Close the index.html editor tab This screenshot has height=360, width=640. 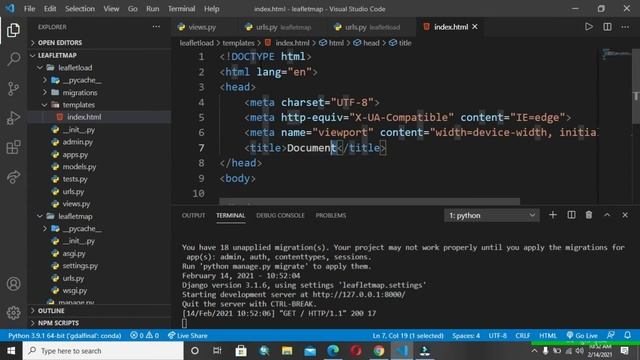click(475, 27)
